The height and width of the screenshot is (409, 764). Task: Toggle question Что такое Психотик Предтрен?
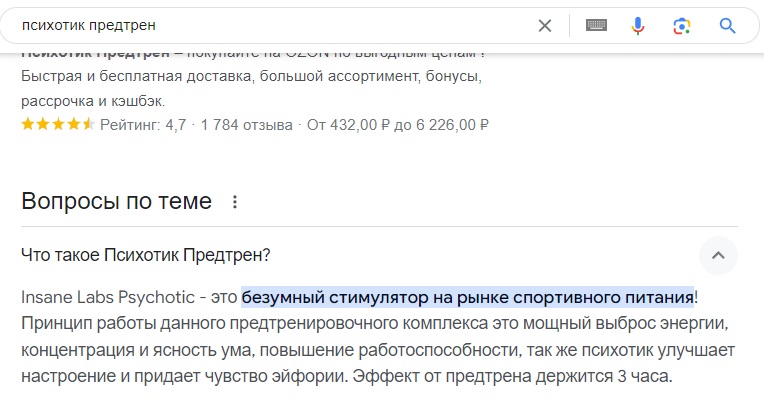[146, 255]
